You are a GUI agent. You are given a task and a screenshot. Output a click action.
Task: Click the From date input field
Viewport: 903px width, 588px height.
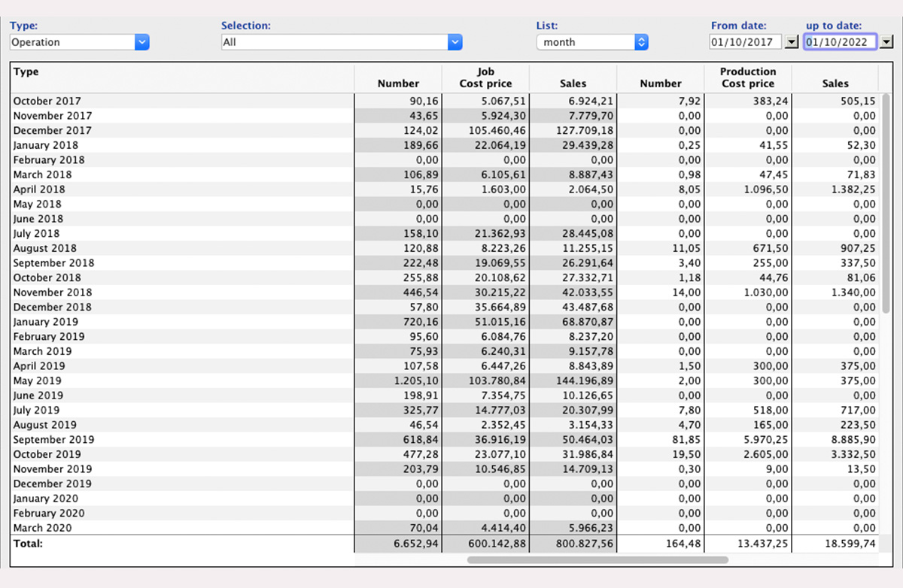coord(746,42)
